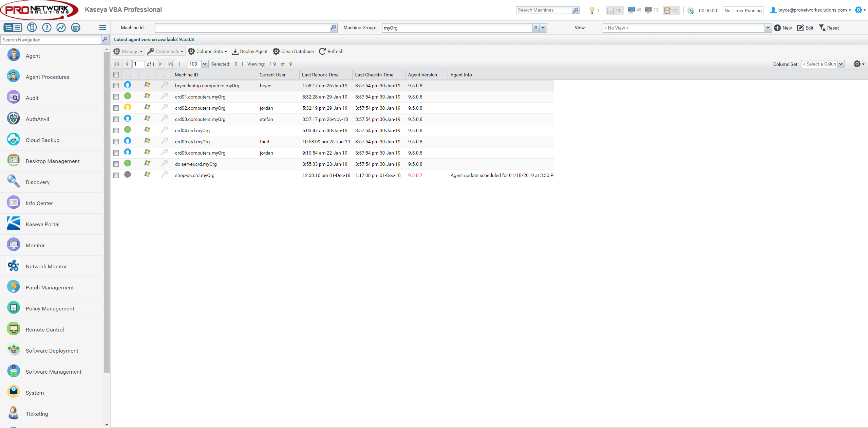The image size is (868, 428).
Task: Open the alarm clock icon showing 12
Action: [x=667, y=11]
